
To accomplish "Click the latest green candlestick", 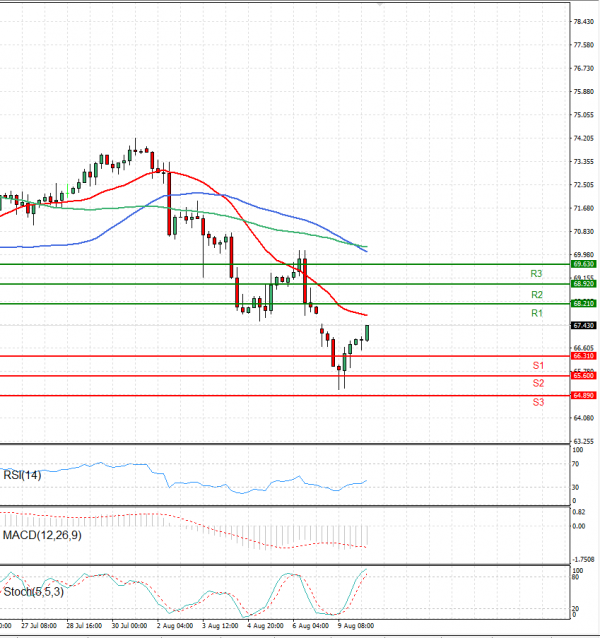I will pos(367,333).
